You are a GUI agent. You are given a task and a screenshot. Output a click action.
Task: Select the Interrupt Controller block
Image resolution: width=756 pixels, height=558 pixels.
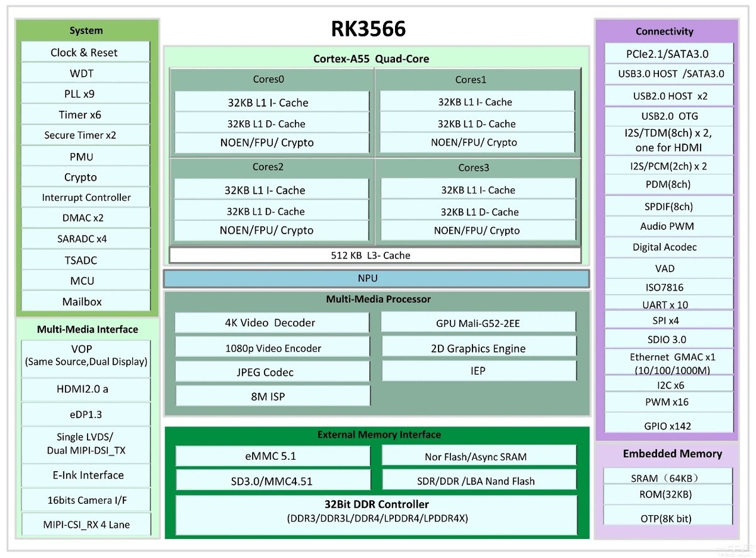pos(85,197)
